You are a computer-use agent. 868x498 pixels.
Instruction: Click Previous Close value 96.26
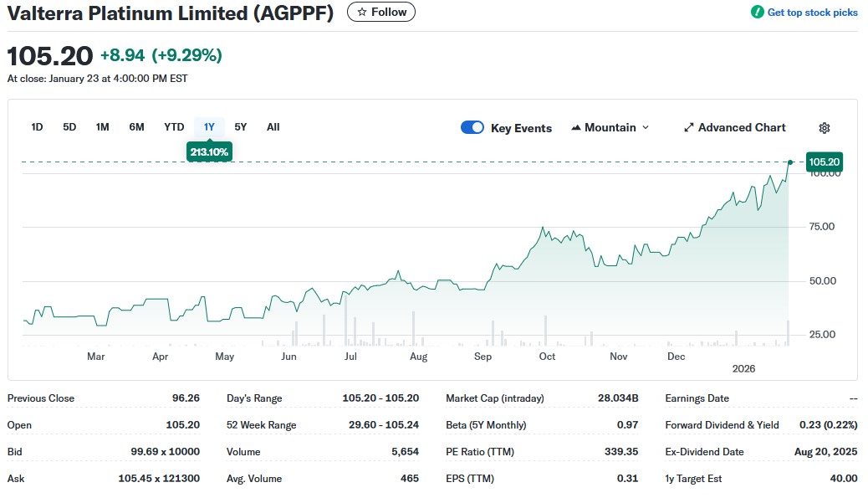(x=186, y=398)
